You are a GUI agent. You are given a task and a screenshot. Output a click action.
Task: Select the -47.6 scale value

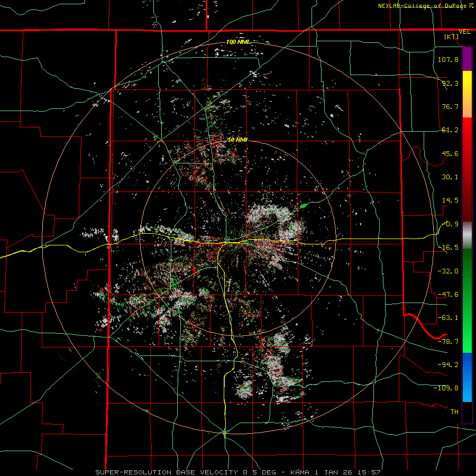pyautogui.click(x=448, y=295)
